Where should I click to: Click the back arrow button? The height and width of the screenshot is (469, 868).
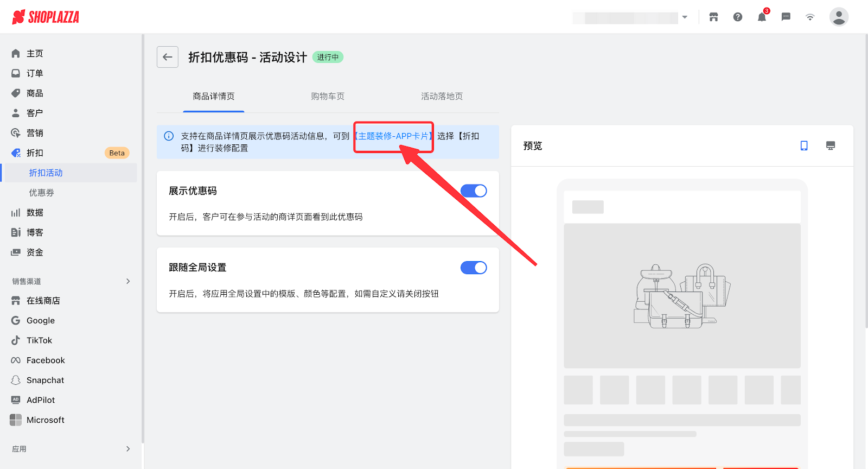tap(167, 57)
